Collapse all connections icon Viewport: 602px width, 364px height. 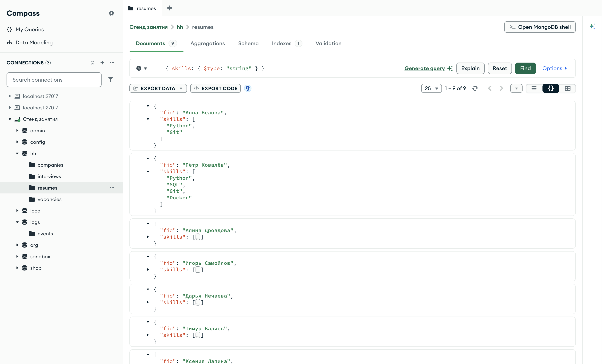93,63
